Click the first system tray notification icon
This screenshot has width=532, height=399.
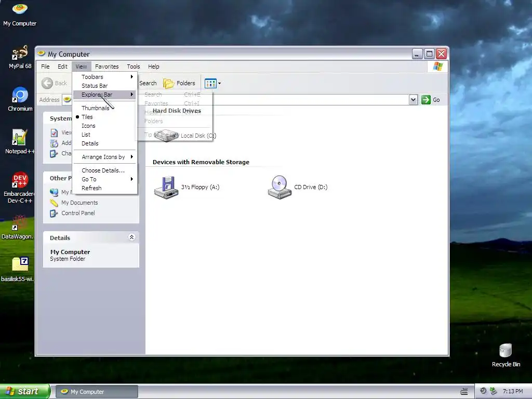(483, 391)
